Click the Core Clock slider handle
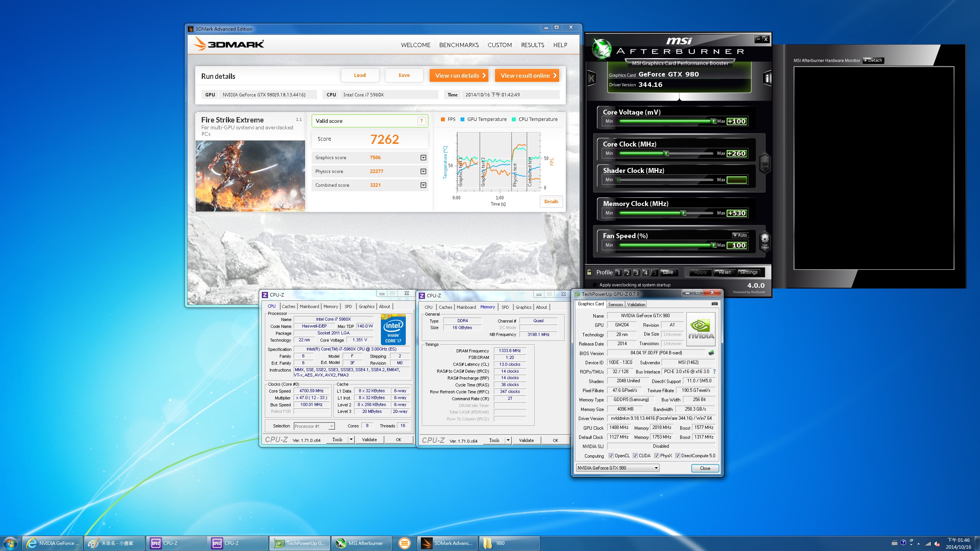980x551 pixels. coord(666,153)
